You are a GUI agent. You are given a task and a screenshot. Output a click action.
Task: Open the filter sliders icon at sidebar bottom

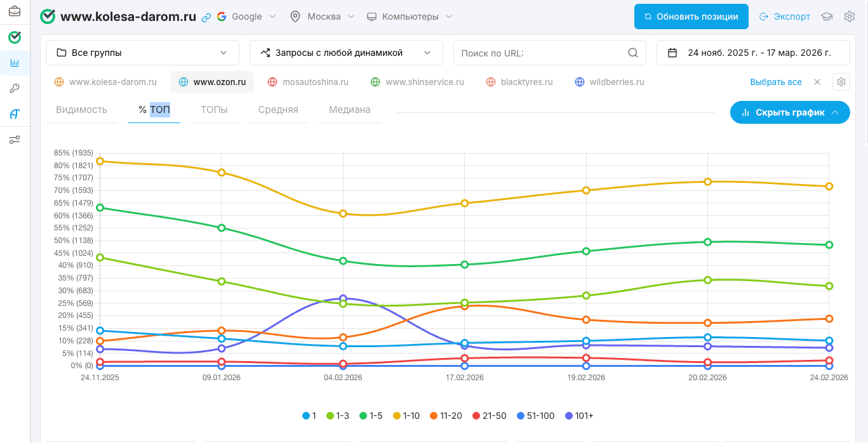click(14, 139)
